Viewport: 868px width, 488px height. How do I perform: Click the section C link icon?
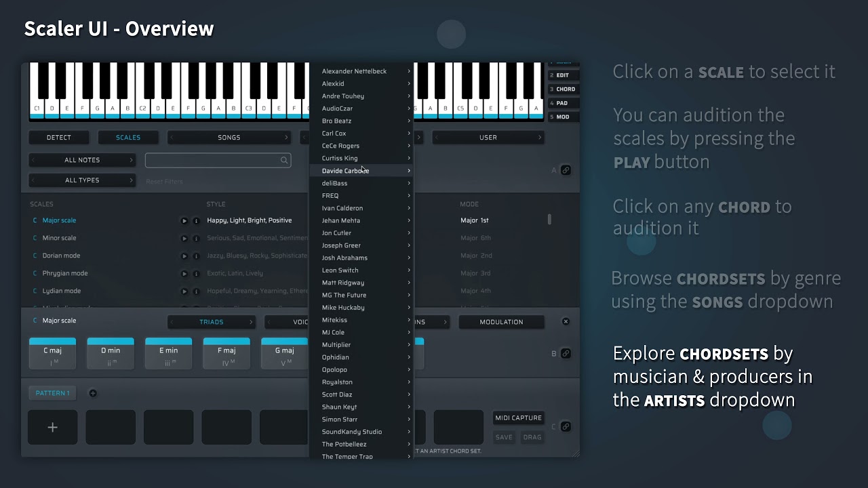pyautogui.click(x=566, y=426)
